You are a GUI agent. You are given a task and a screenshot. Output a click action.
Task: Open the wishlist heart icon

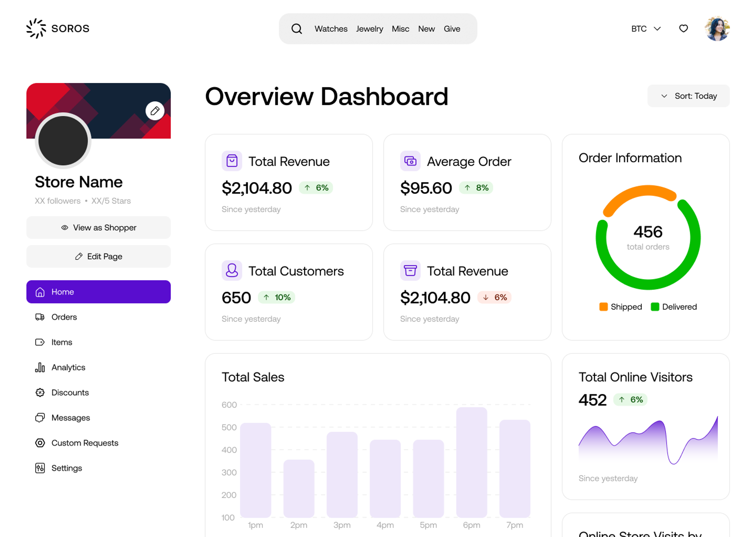tap(683, 29)
